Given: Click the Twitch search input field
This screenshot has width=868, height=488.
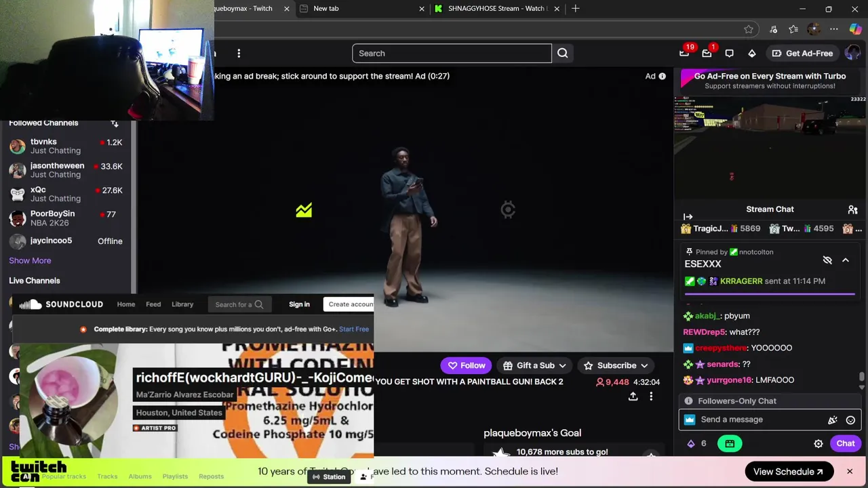Looking at the screenshot, I should pos(452,53).
